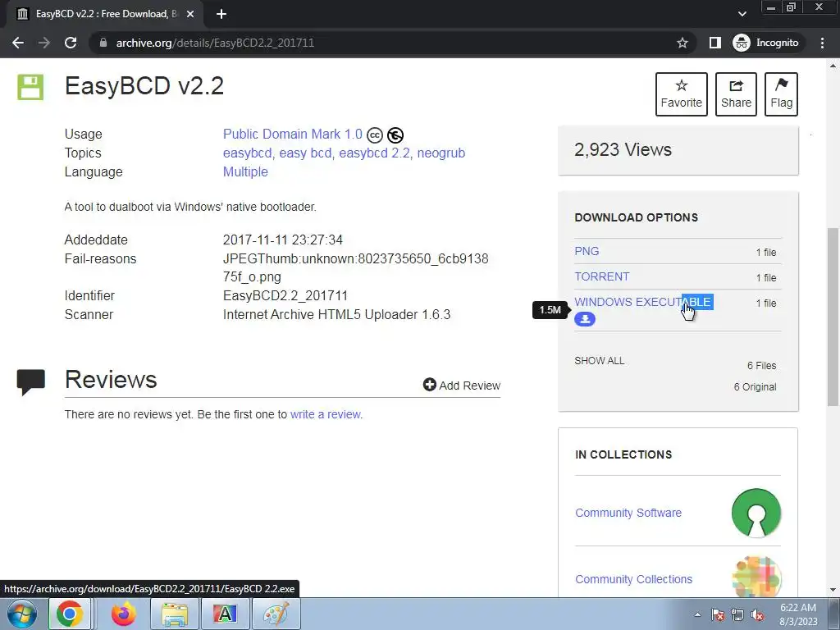The height and width of the screenshot is (630, 840).
Task: Click the Action Center flag tray icon
Action: coord(718,614)
